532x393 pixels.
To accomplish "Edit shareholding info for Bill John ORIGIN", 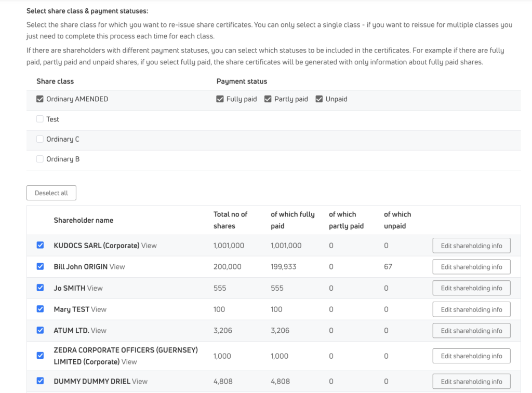I will click(471, 267).
